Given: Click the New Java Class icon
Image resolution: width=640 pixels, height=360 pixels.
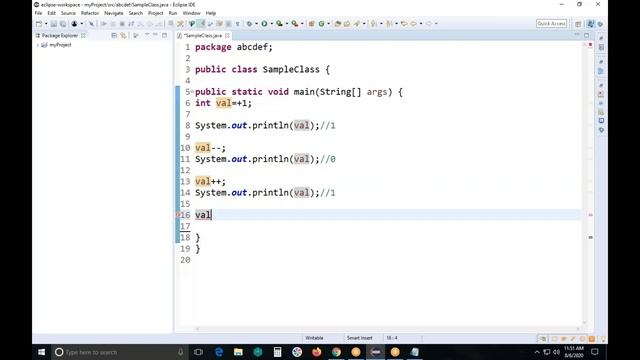Looking at the screenshot, I should [321, 24].
